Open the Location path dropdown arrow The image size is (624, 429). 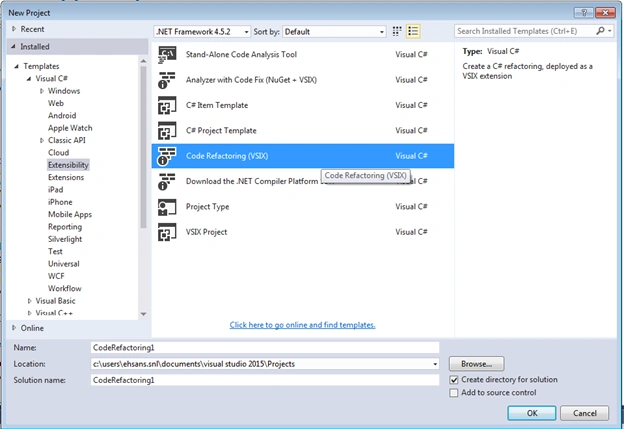pos(435,364)
